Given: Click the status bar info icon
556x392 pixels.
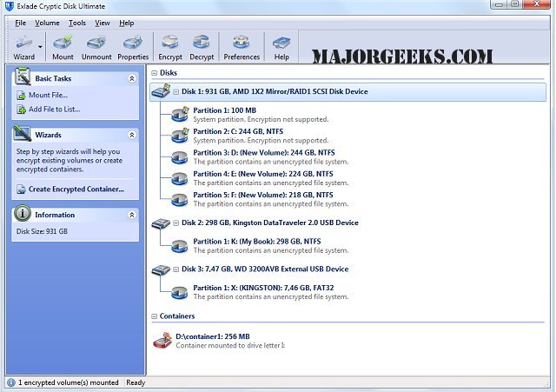Looking at the screenshot, I should [11, 382].
